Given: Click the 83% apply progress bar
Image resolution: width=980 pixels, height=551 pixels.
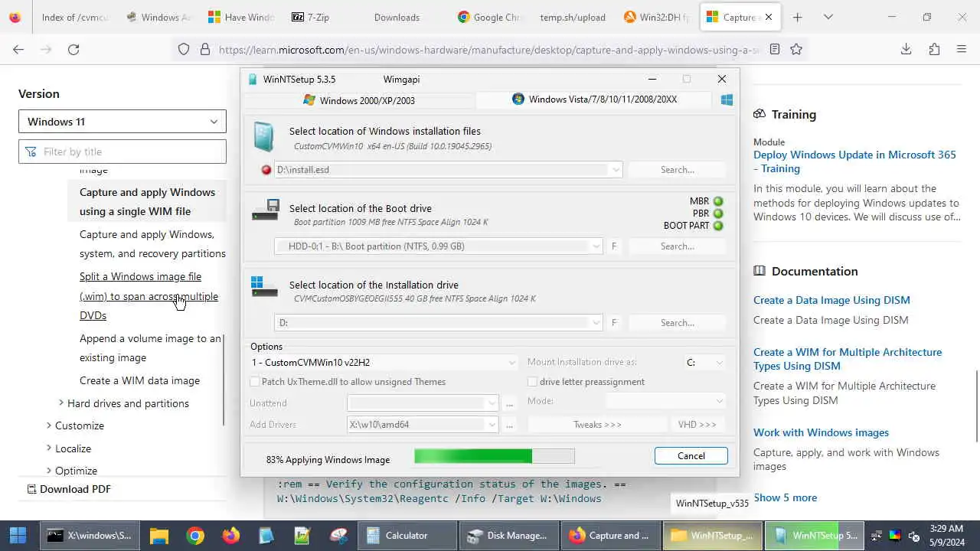Looking at the screenshot, I should pyautogui.click(x=495, y=456).
